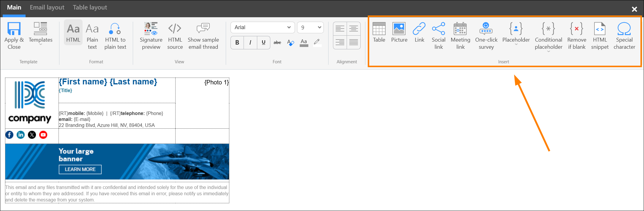Show sample email thread
Viewport: 644px width, 211px height.
203,36
